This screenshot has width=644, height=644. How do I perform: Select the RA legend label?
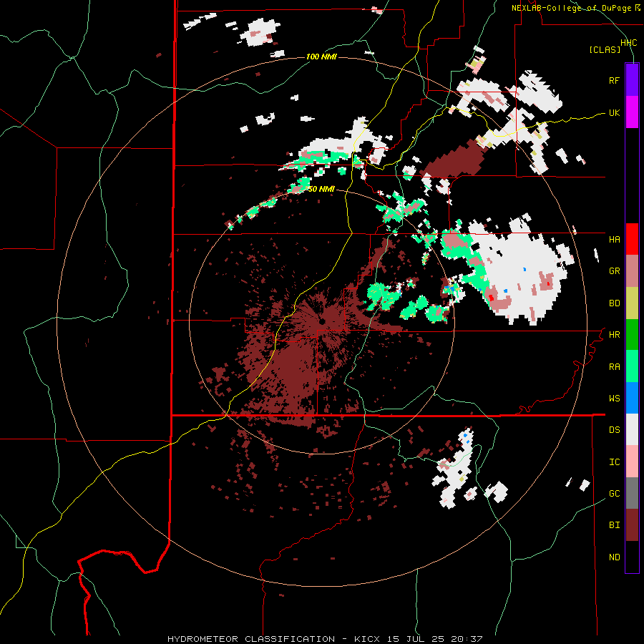click(x=614, y=367)
